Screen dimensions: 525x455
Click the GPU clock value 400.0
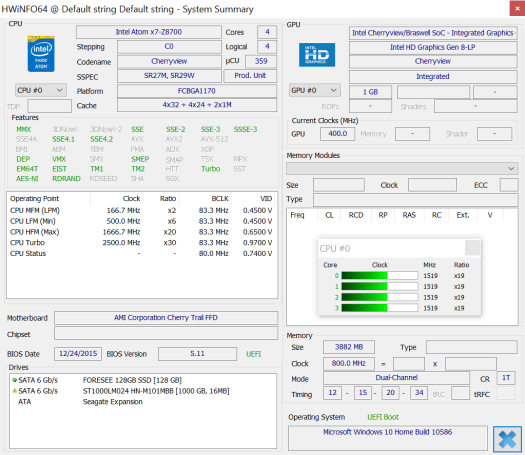(x=337, y=134)
